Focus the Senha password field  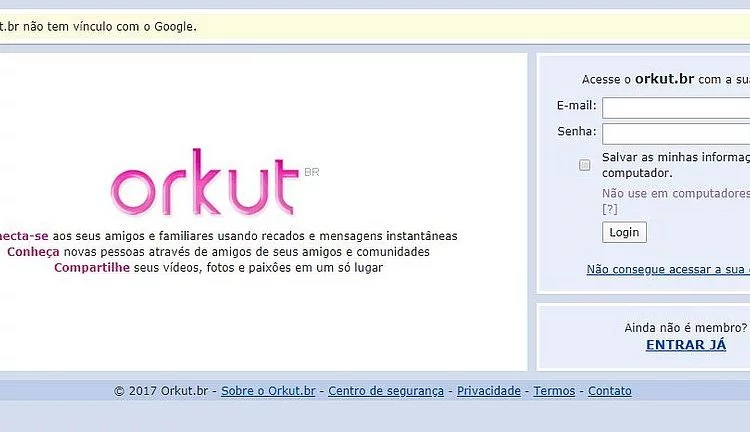point(676,134)
